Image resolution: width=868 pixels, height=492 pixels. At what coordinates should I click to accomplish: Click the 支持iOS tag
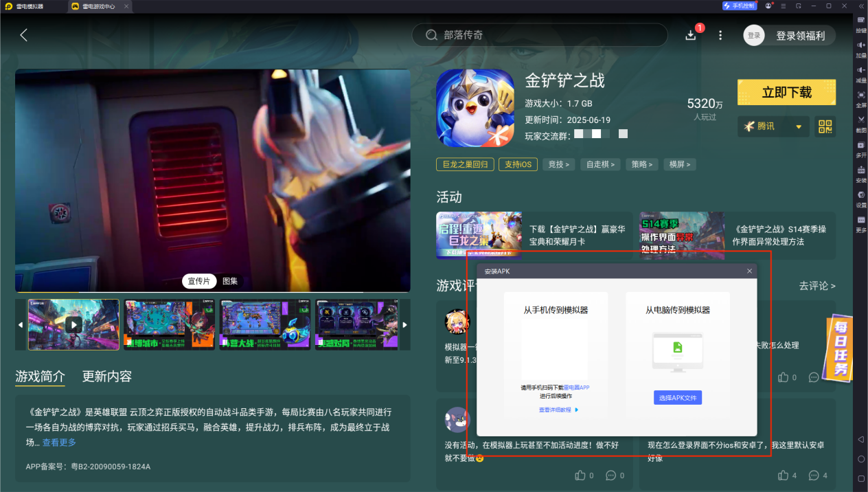(x=518, y=164)
